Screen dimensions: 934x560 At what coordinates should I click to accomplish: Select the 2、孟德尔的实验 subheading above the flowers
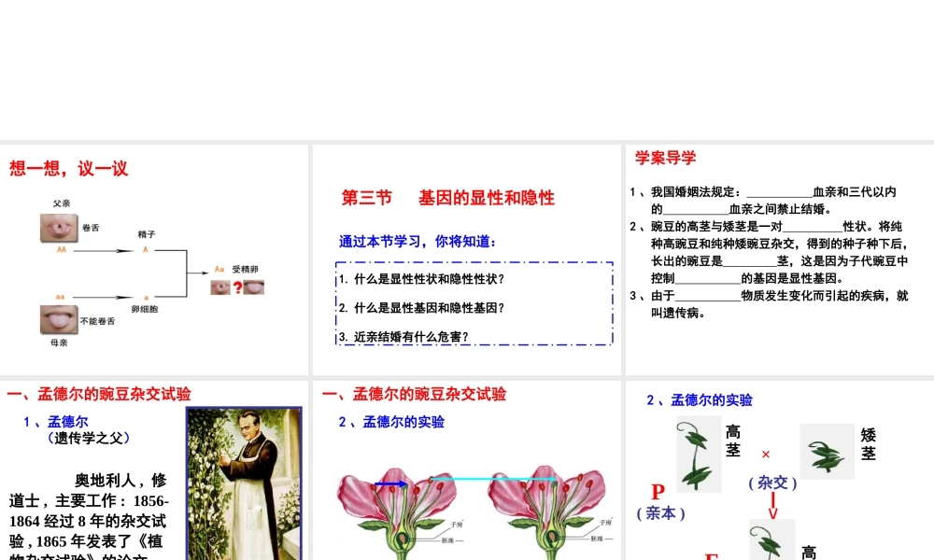point(392,422)
